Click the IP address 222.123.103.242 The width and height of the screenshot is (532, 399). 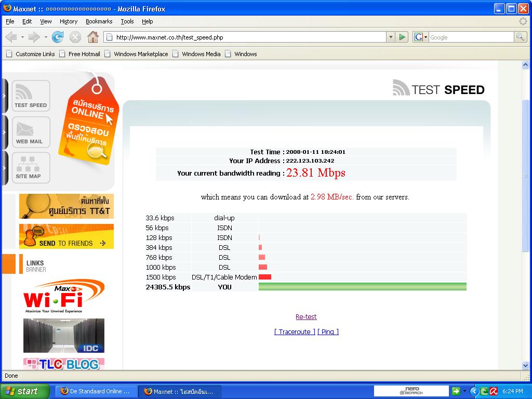coord(310,161)
